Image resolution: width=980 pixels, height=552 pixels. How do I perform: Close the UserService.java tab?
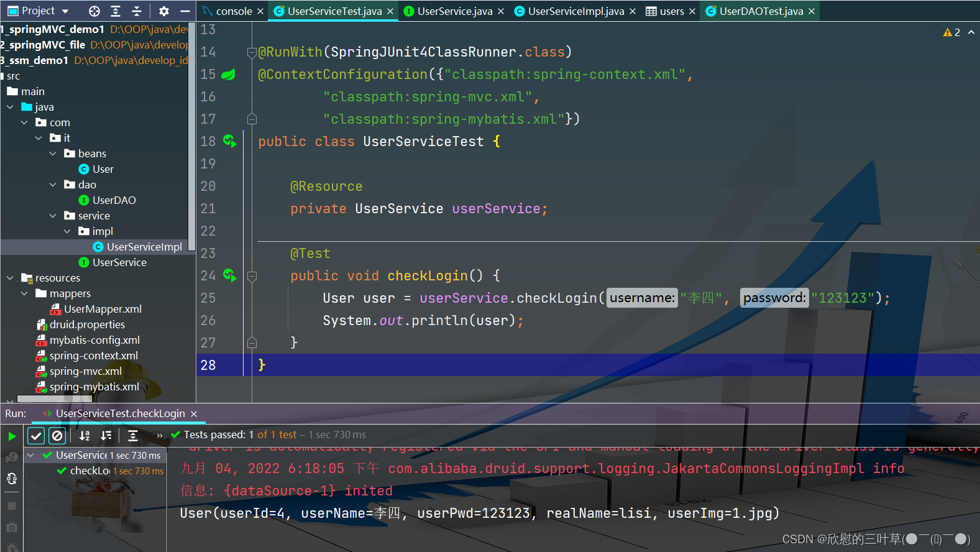pyautogui.click(x=501, y=11)
